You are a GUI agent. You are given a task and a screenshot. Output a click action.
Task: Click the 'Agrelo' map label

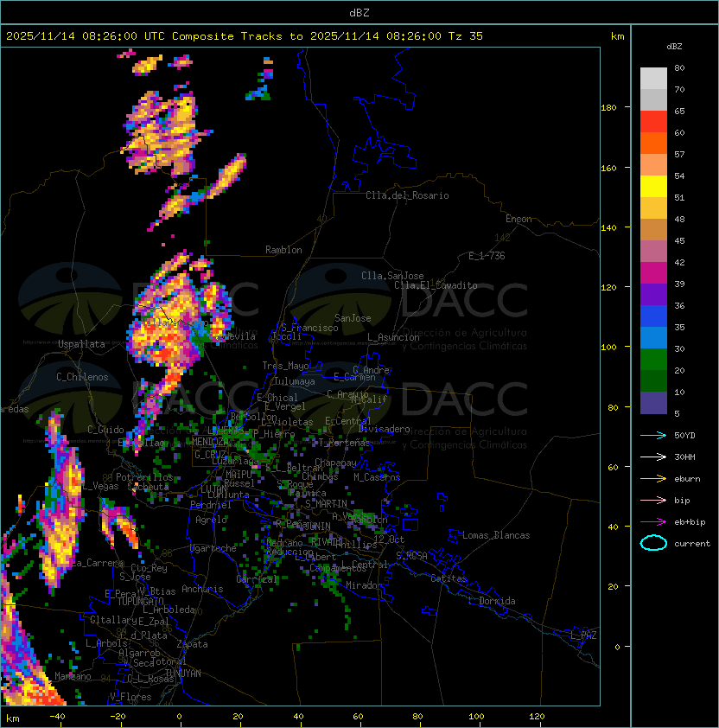click(211, 520)
